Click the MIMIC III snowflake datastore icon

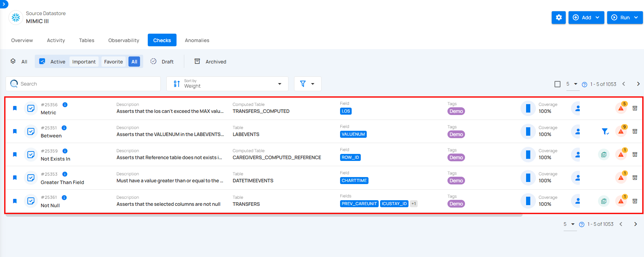pos(16,18)
